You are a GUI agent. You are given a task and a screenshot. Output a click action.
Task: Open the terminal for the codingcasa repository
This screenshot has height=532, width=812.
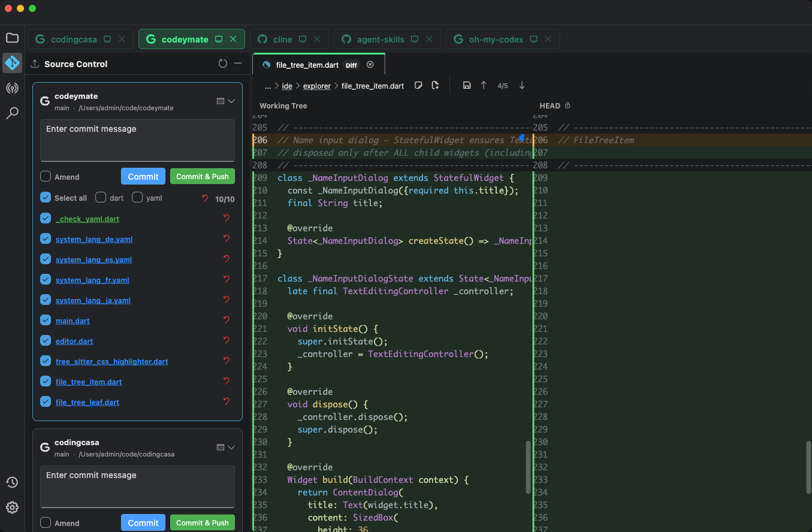pos(221,448)
